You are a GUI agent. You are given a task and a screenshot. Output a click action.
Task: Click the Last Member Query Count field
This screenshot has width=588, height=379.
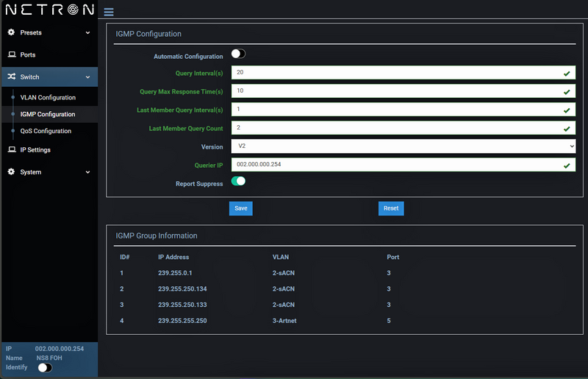point(397,128)
